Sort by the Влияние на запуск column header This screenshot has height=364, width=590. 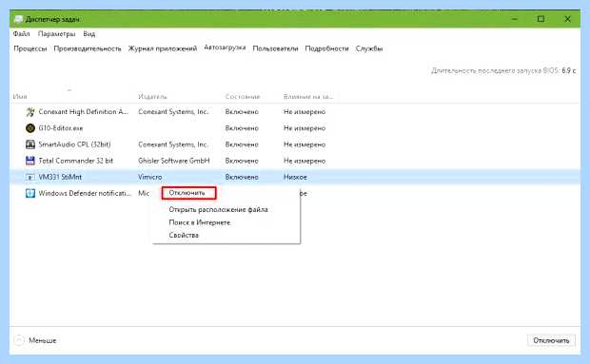point(308,97)
